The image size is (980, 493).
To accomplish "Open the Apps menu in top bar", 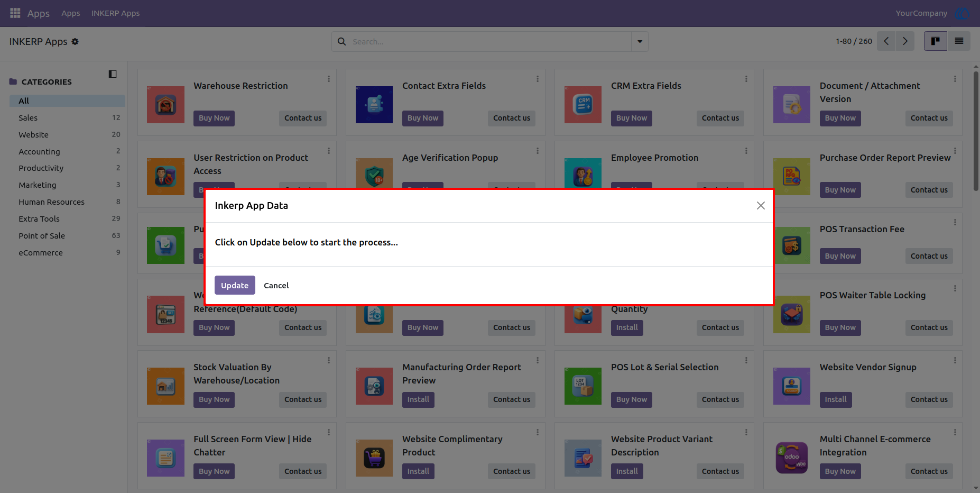I will [70, 13].
